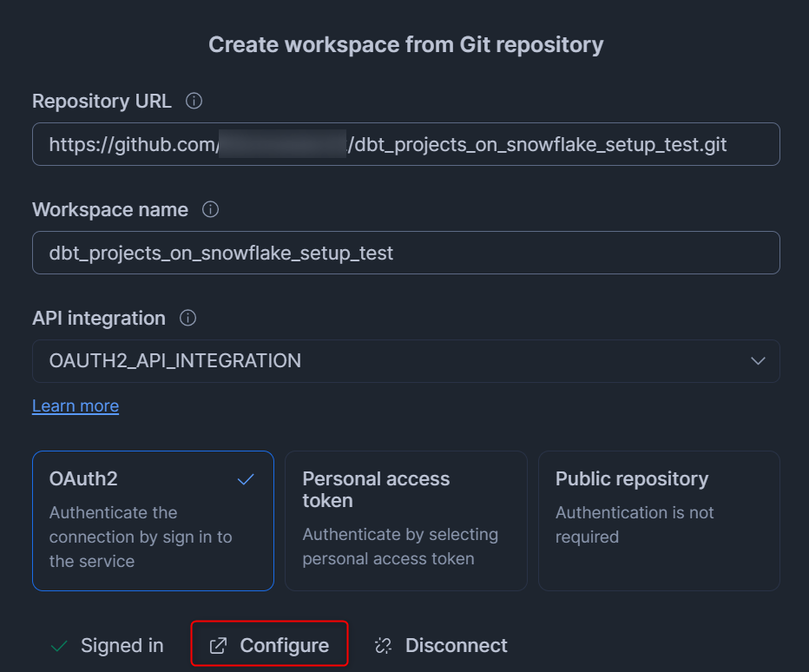Click the Signed in status text
The height and width of the screenshot is (672, 809).
122,645
